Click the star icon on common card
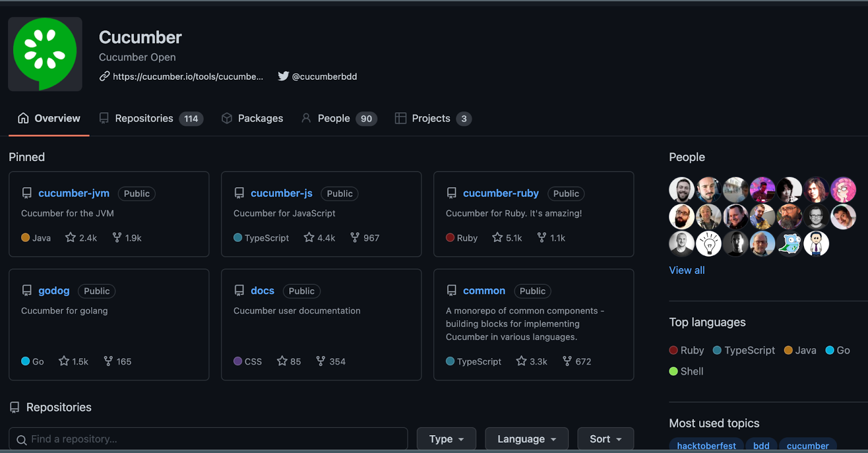868x453 pixels. tap(521, 361)
